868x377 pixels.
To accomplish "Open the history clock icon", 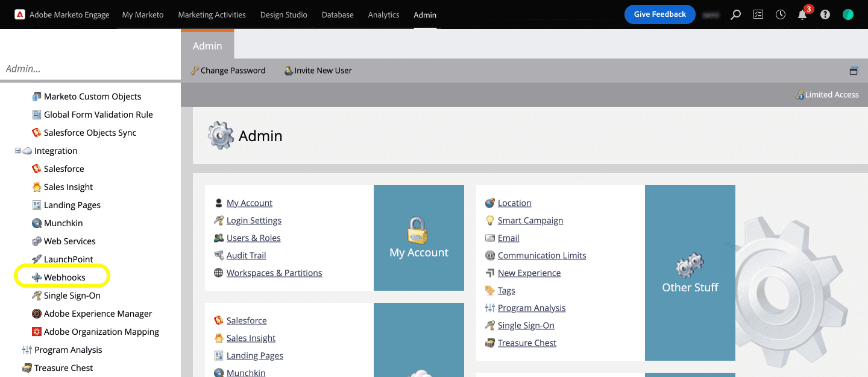I will [781, 14].
